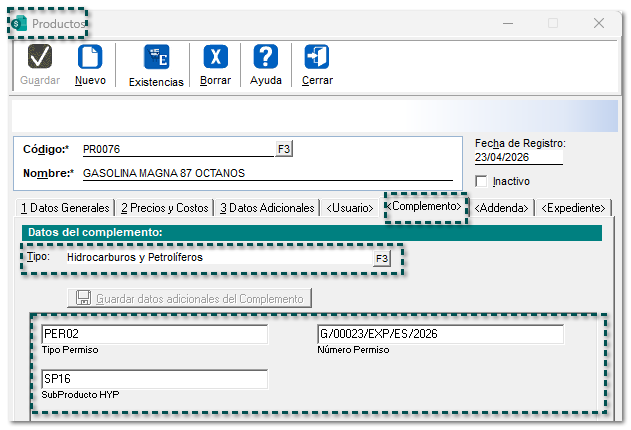The width and height of the screenshot is (631, 430).
Task: Click the Nombre field with GASOLINA MAGNA
Action: click(x=268, y=173)
